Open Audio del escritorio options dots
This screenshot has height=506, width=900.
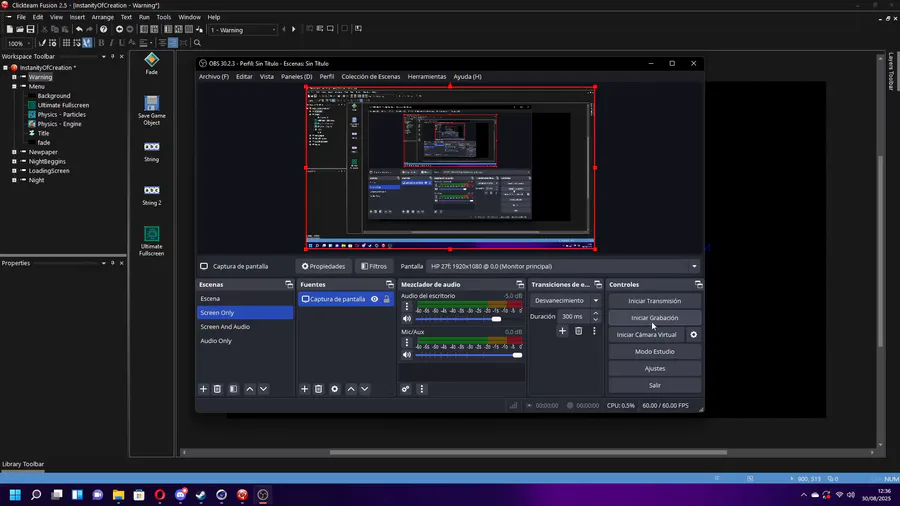pyautogui.click(x=407, y=307)
